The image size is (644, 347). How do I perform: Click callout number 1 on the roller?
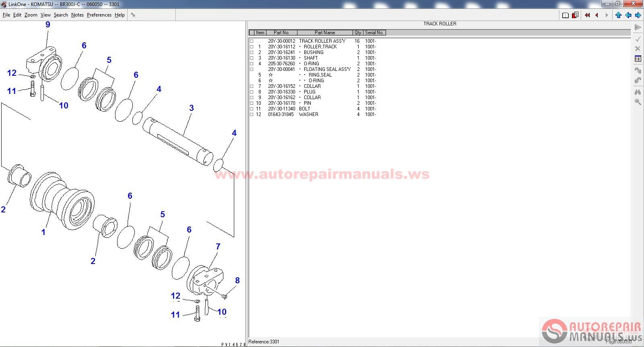tap(43, 232)
